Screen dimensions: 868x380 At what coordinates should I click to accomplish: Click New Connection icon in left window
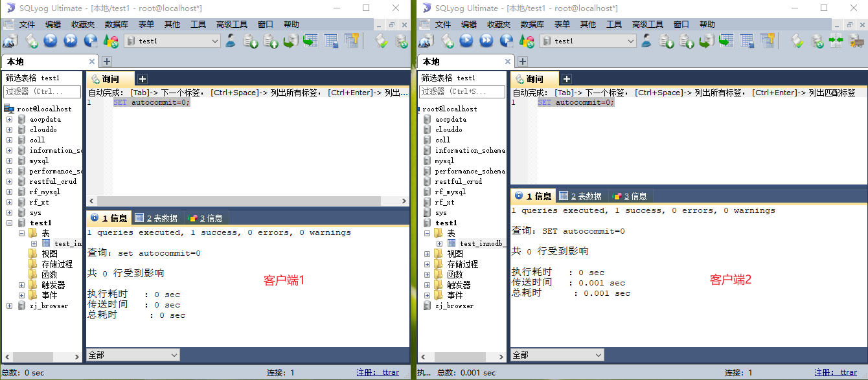10,41
